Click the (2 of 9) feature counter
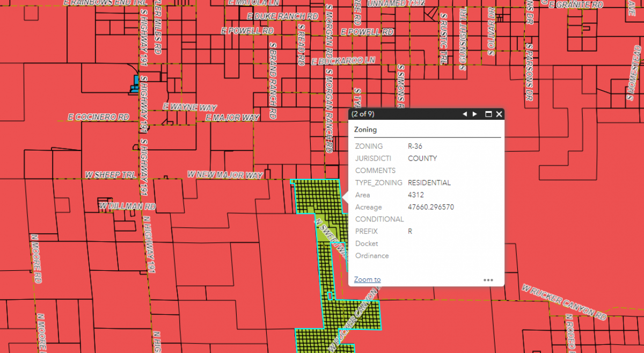The height and width of the screenshot is (353, 644). [363, 114]
